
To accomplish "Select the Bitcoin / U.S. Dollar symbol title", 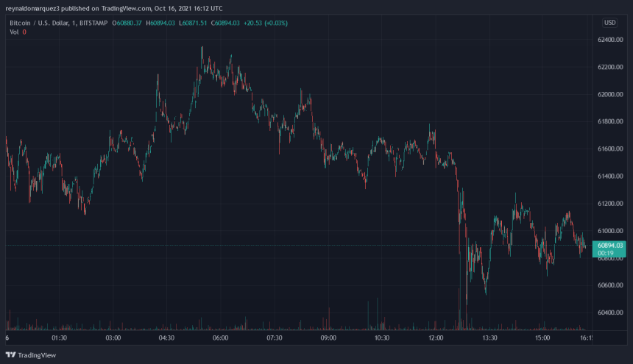I will (59, 23).
